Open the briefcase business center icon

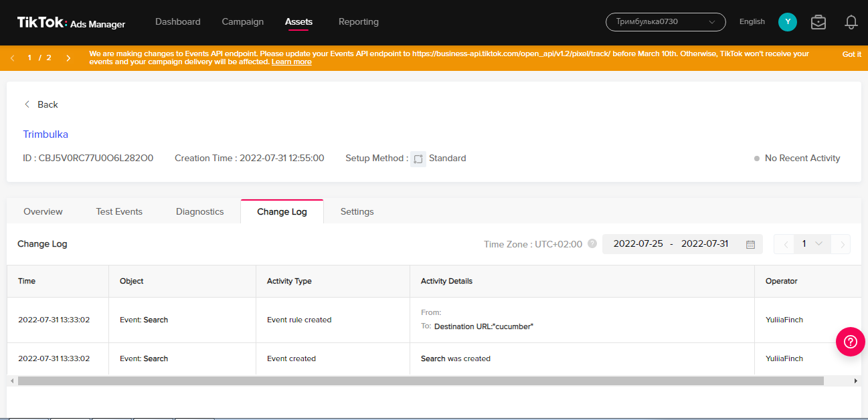[818, 22]
